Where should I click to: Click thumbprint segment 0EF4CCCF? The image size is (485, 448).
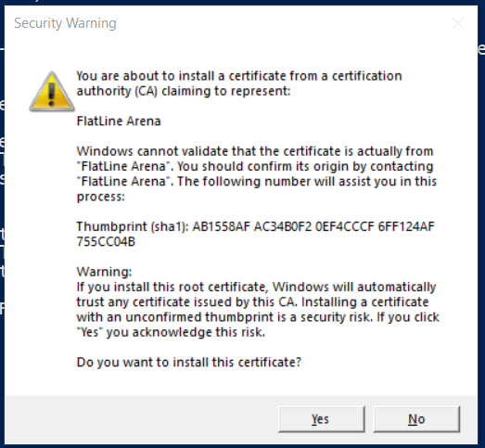(x=345, y=227)
